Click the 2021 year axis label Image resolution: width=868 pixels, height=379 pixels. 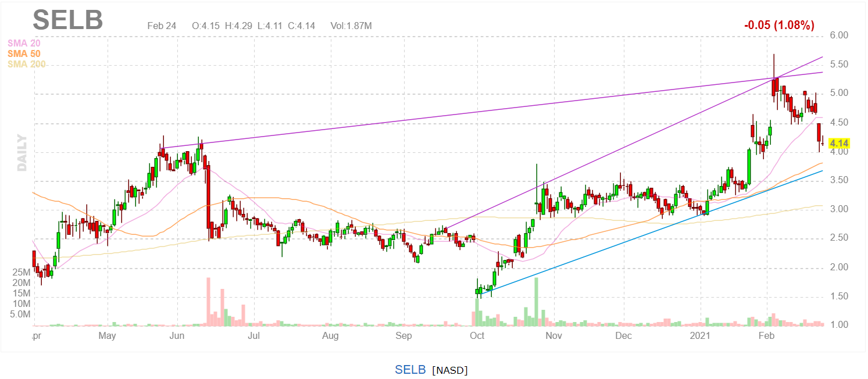[701, 336]
